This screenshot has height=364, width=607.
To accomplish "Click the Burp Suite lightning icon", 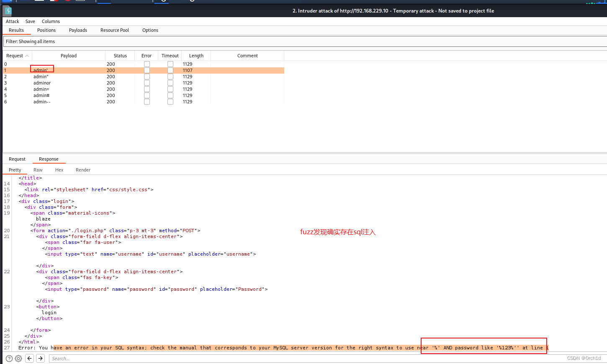I will (x=8, y=11).
